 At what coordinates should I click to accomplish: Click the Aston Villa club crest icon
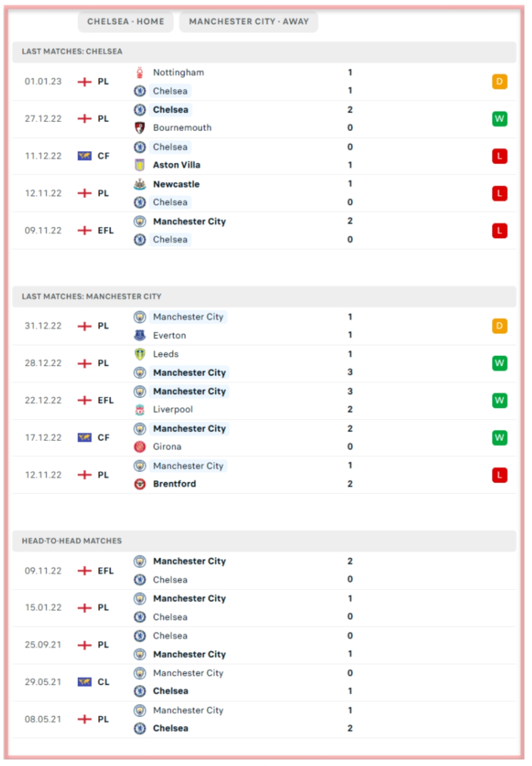tap(140, 165)
